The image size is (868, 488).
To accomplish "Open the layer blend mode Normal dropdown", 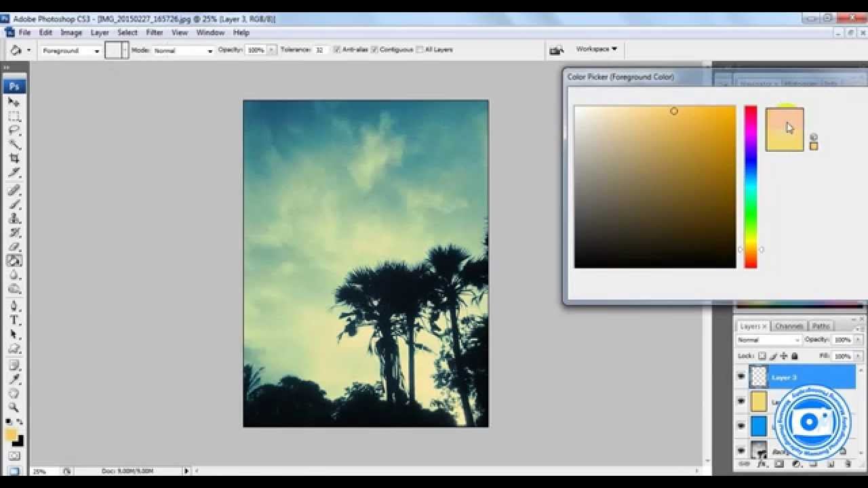I will coord(769,340).
